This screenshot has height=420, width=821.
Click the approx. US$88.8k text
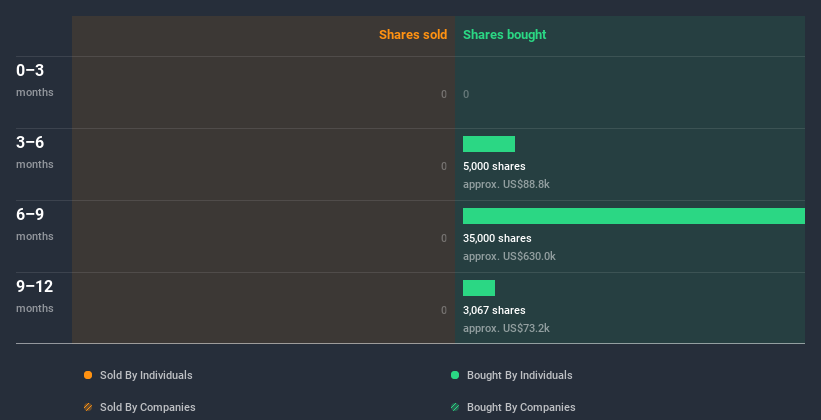[x=506, y=184]
